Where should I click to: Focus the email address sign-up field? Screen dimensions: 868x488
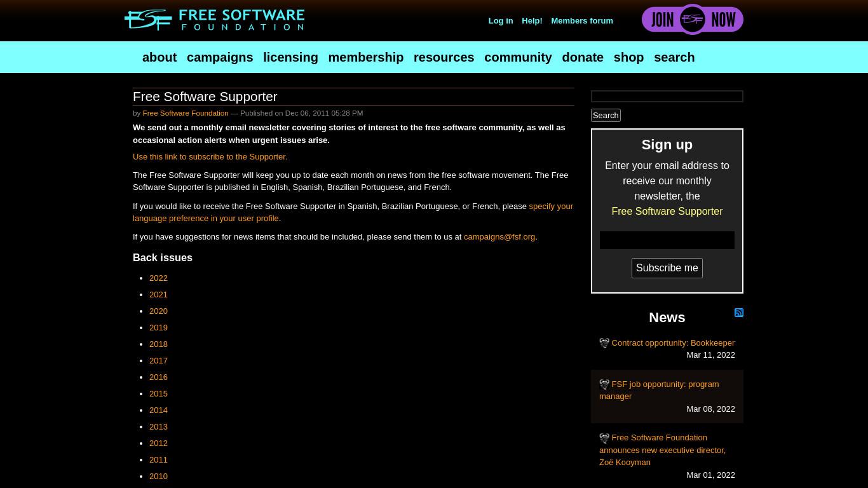[x=667, y=240]
